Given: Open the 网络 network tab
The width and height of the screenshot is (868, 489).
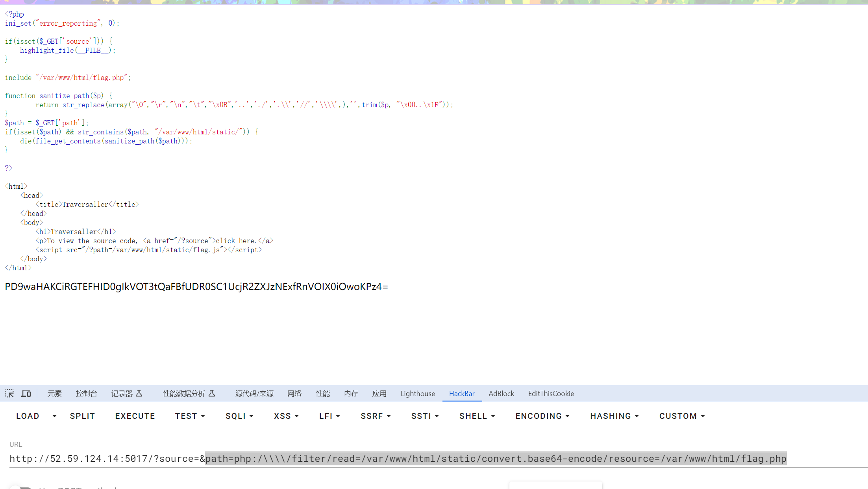Looking at the screenshot, I should (x=294, y=393).
